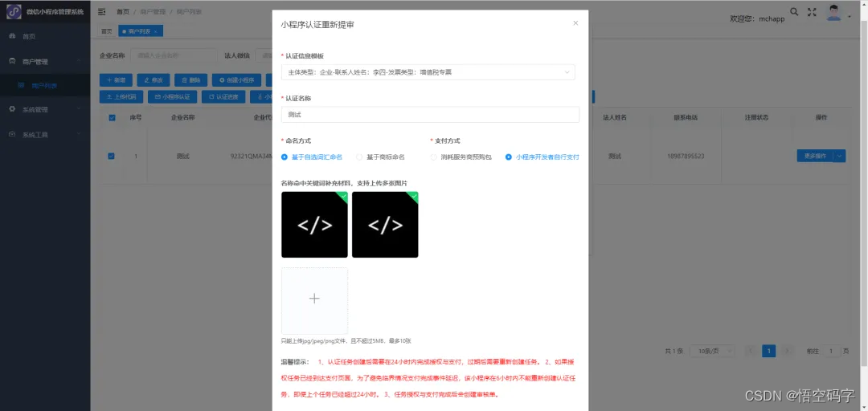Click the mini-program system logo icon
868x411 pixels.
pos(13,11)
